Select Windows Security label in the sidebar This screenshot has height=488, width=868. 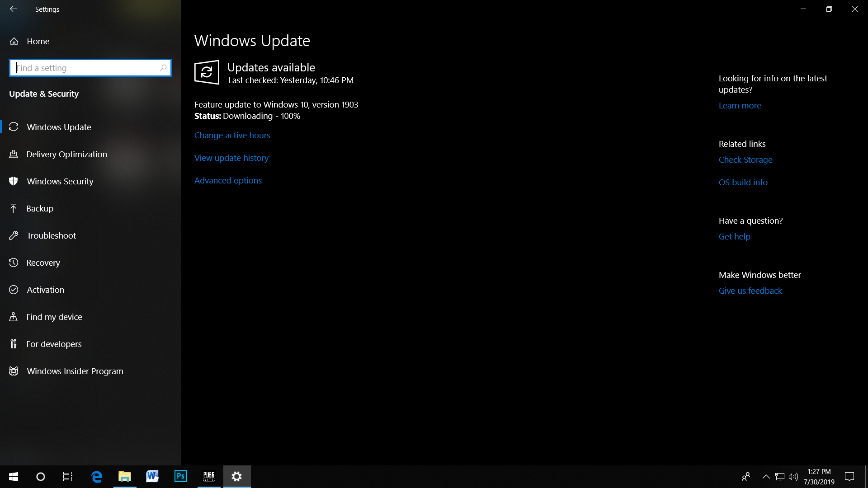pos(60,181)
